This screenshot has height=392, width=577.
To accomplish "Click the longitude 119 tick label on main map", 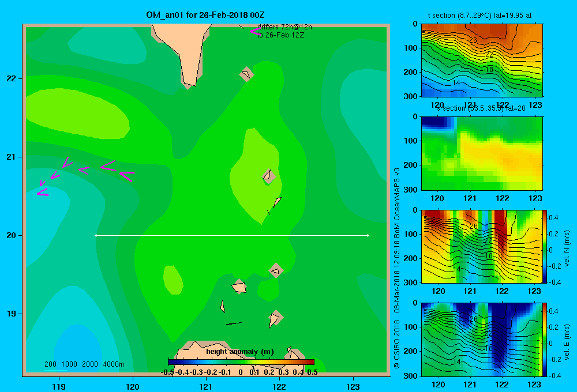I will coord(59,387).
